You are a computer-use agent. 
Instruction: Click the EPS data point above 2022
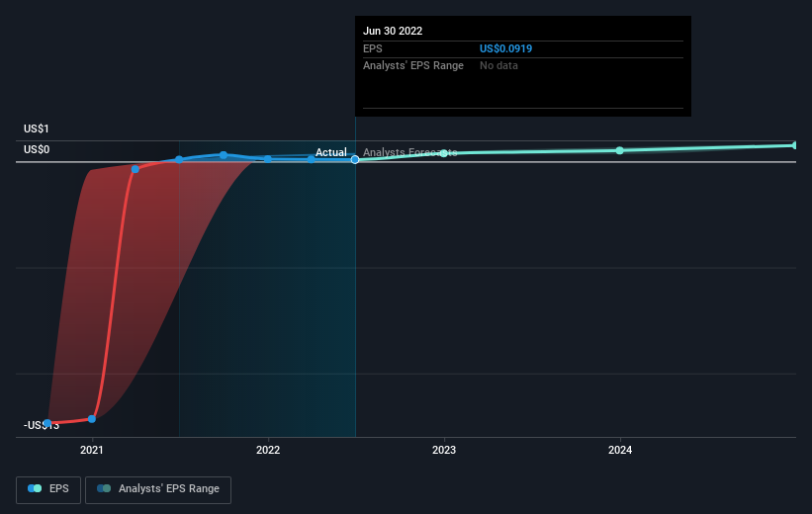(x=268, y=159)
